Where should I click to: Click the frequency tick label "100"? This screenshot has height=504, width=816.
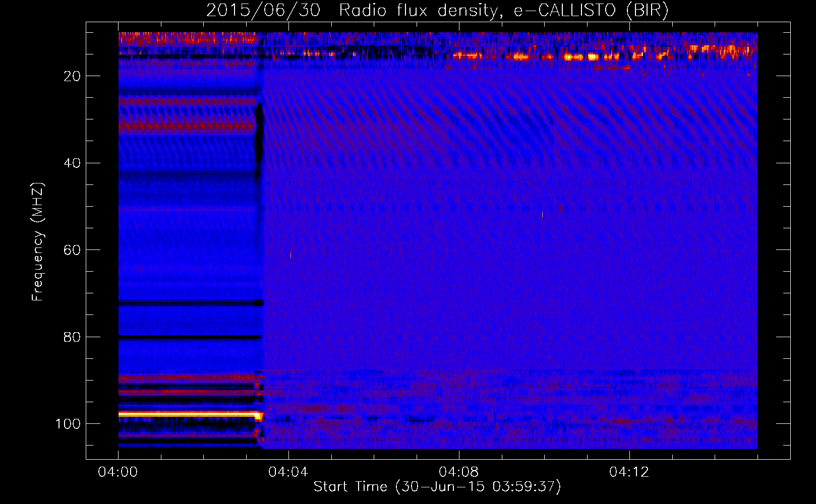68,424
